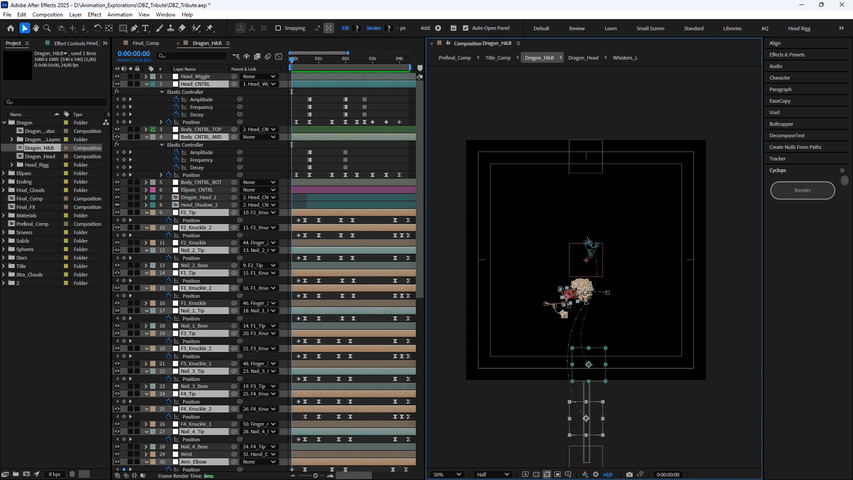Select the Puppet Pin tool

210,28
